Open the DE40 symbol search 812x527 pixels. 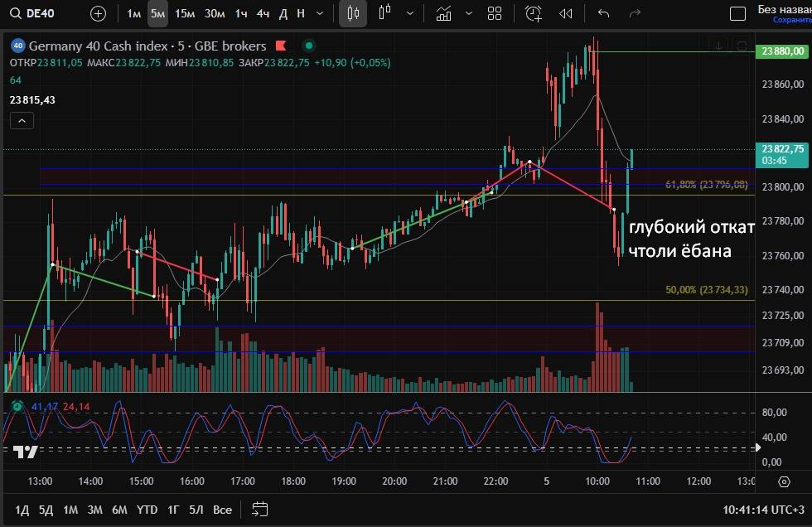[x=35, y=13]
